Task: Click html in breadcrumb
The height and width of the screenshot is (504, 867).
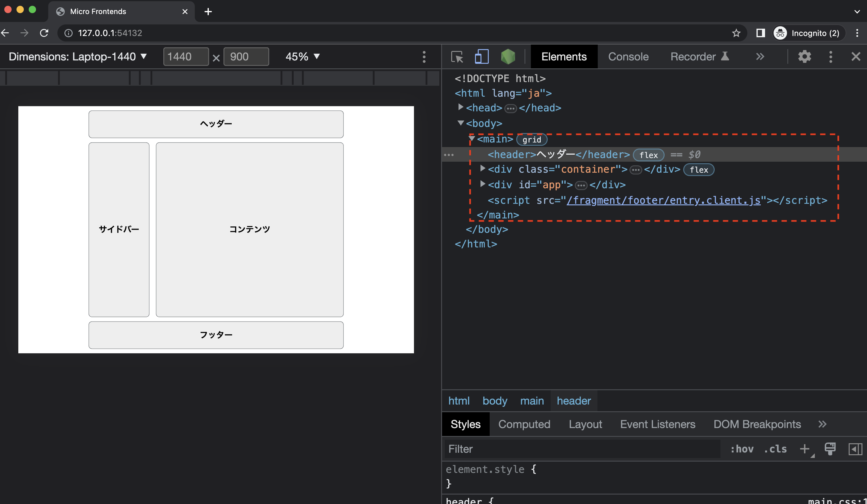Action: pos(459,401)
